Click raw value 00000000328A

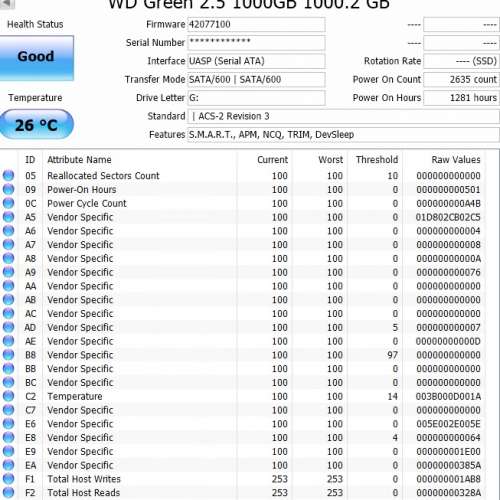click(x=448, y=493)
